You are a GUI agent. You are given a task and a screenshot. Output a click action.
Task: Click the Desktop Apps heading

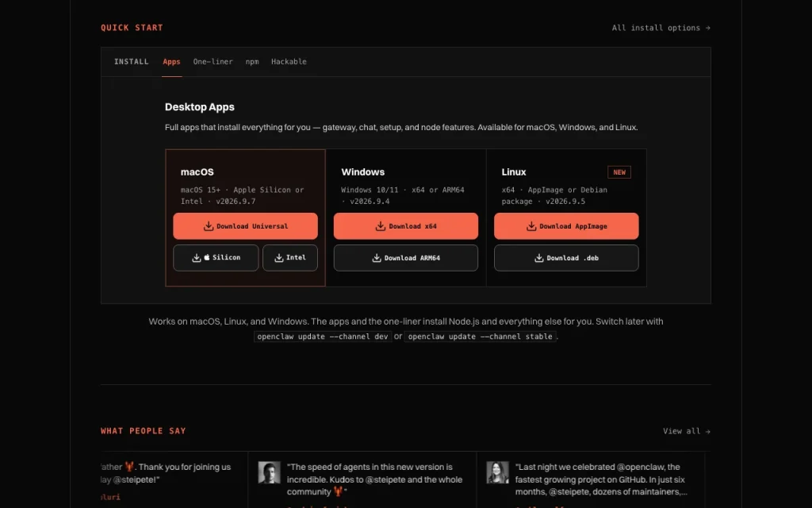[199, 107]
